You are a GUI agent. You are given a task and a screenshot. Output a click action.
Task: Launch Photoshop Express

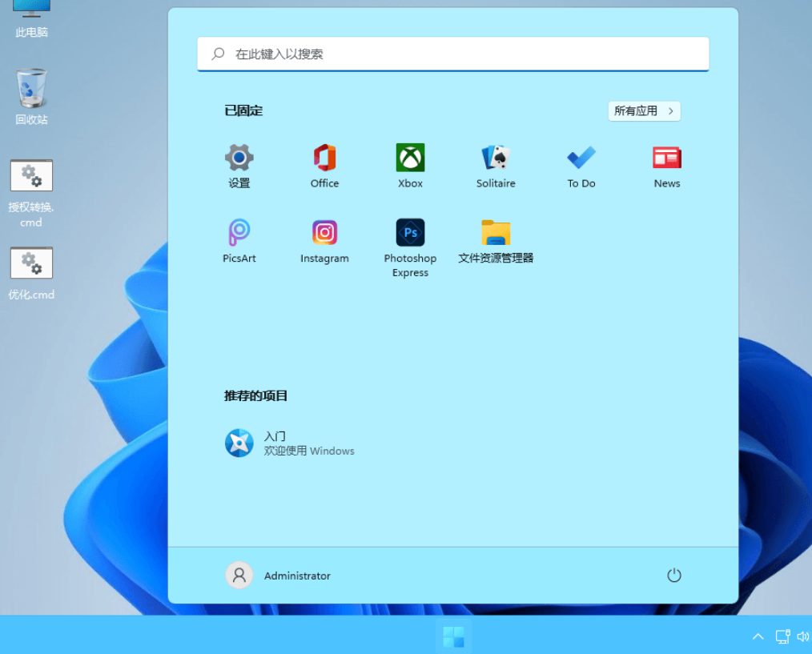pyautogui.click(x=410, y=248)
